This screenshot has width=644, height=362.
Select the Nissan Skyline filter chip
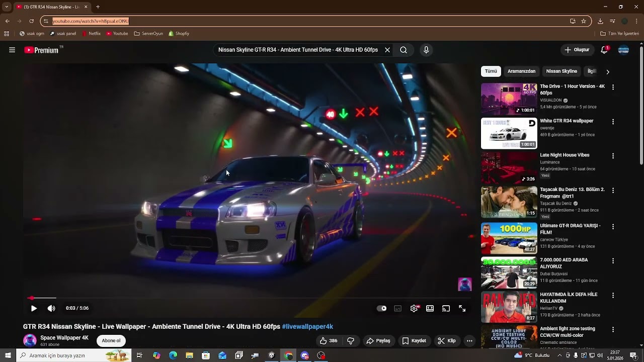point(561,71)
